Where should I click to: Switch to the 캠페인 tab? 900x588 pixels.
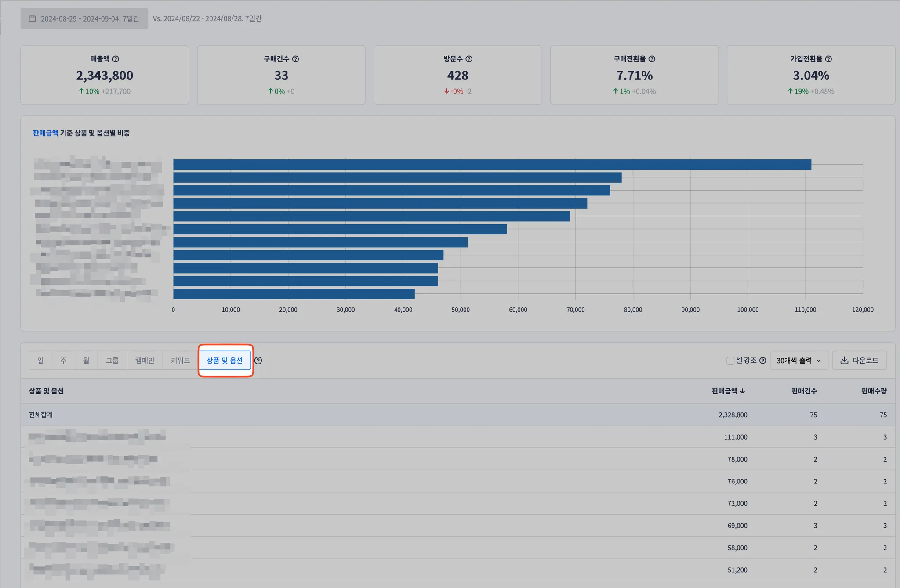145,361
